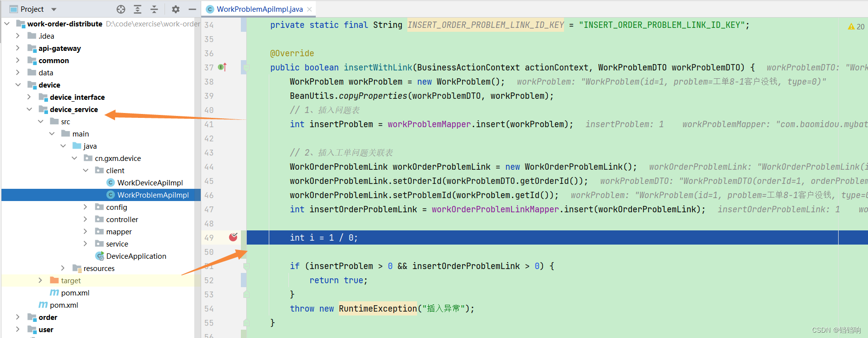The height and width of the screenshot is (338, 868).
Task: Click the @Override annotation
Action: 292,53
